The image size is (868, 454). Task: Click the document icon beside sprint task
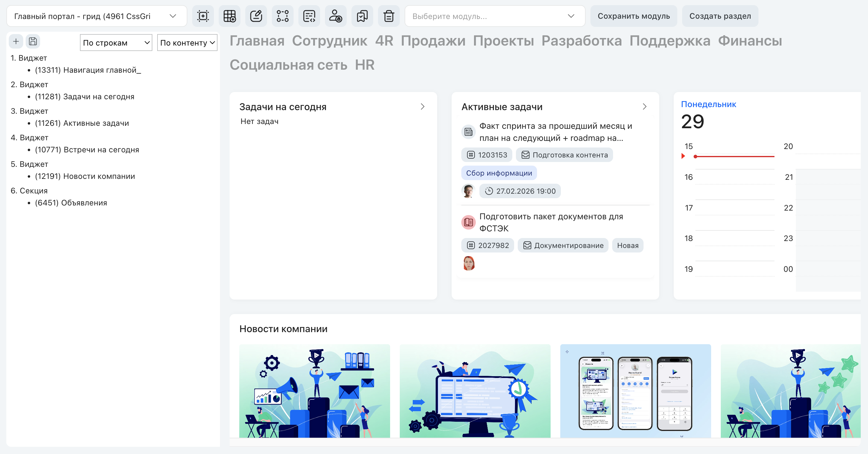(x=468, y=132)
